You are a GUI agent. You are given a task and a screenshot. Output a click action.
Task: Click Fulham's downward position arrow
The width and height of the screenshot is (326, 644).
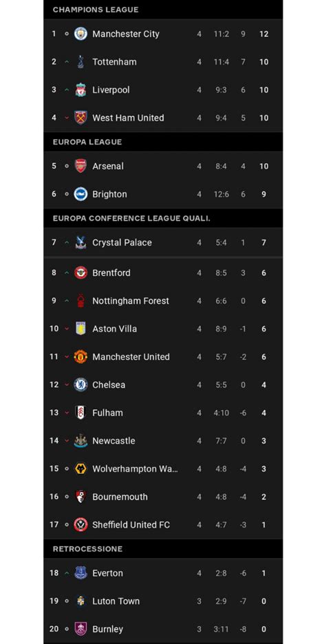pos(67,413)
